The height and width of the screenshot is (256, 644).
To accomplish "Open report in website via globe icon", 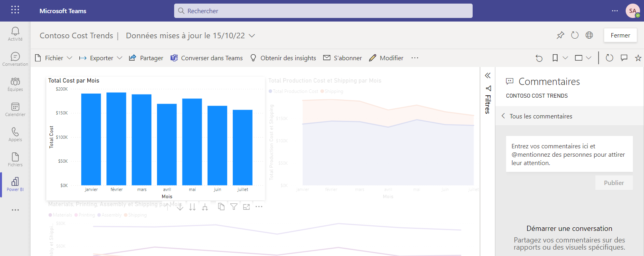I will (589, 35).
